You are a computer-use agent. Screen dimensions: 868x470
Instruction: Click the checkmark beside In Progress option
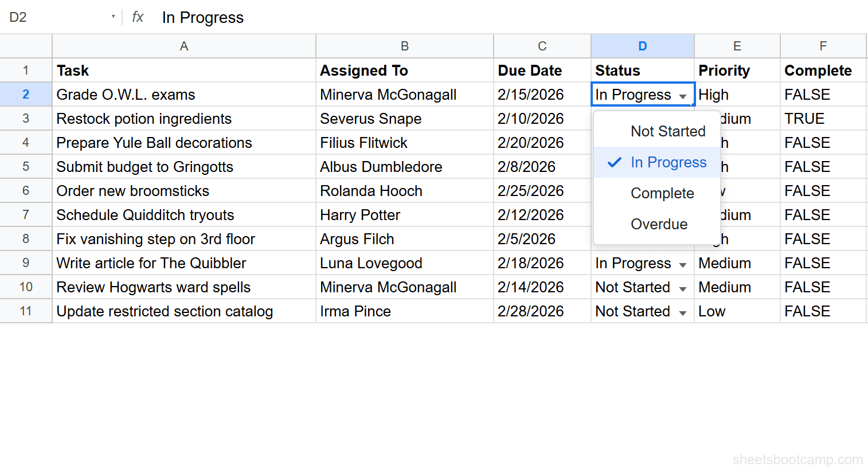coord(614,162)
